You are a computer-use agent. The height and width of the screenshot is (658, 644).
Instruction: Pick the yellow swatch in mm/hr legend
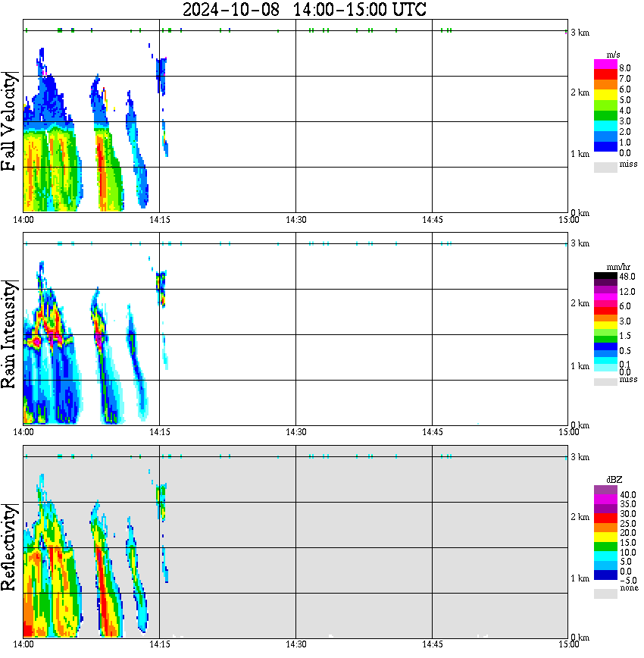(x=605, y=325)
